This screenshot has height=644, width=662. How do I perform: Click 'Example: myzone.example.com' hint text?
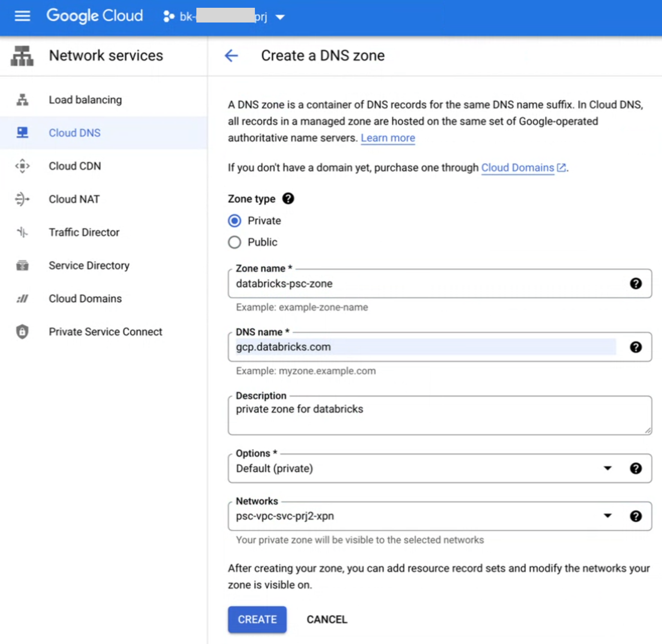coord(306,371)
